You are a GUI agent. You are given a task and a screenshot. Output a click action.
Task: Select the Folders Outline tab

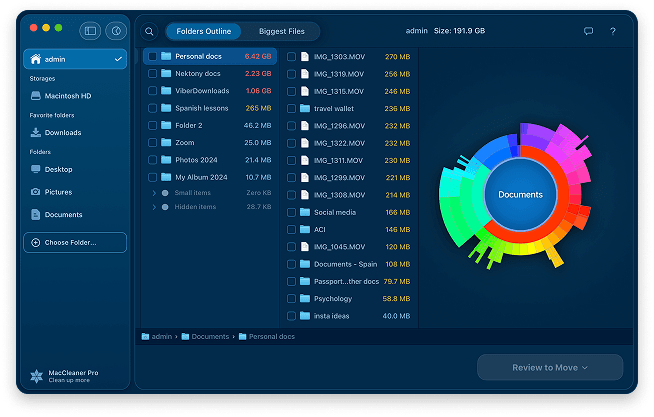[x=204, y=31]
